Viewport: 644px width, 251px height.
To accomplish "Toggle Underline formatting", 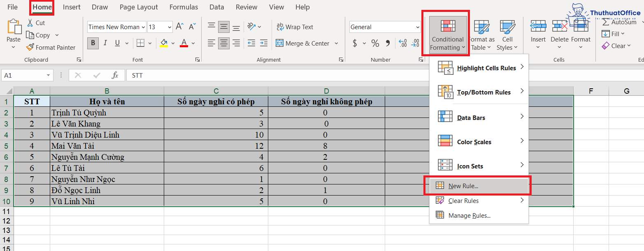I will point(117,43).
